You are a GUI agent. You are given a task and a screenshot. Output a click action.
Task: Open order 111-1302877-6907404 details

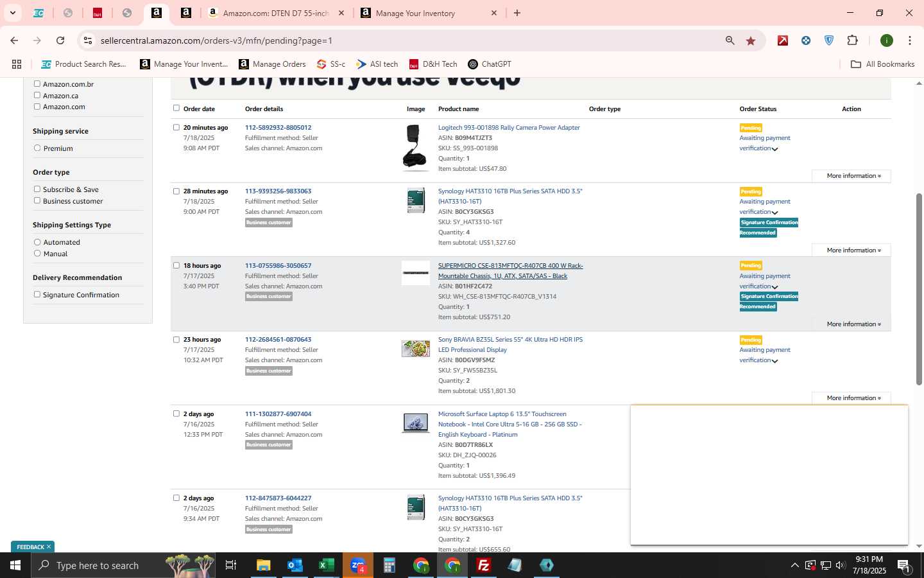(x=278, y=414)
